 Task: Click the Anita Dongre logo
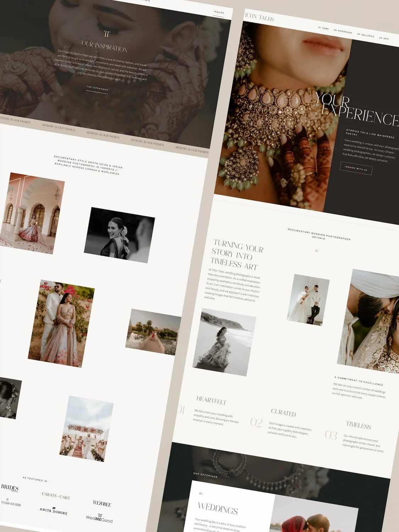click(x=53, y=511)
